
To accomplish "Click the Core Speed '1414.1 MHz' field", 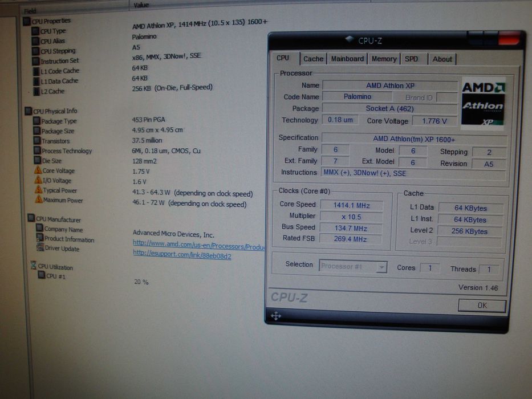I will (351, 205).
